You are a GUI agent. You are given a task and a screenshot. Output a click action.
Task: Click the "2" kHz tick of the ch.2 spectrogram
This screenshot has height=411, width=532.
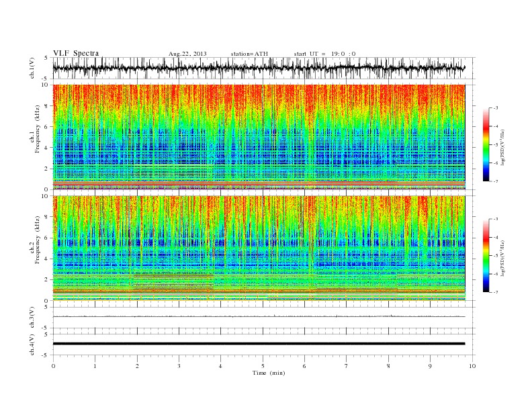[x=46, y=280]
